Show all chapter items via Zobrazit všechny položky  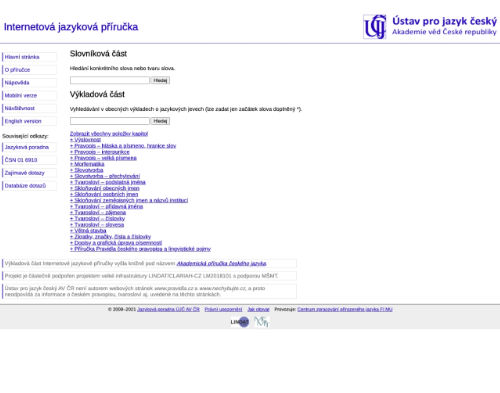click(x=109, y=134)
